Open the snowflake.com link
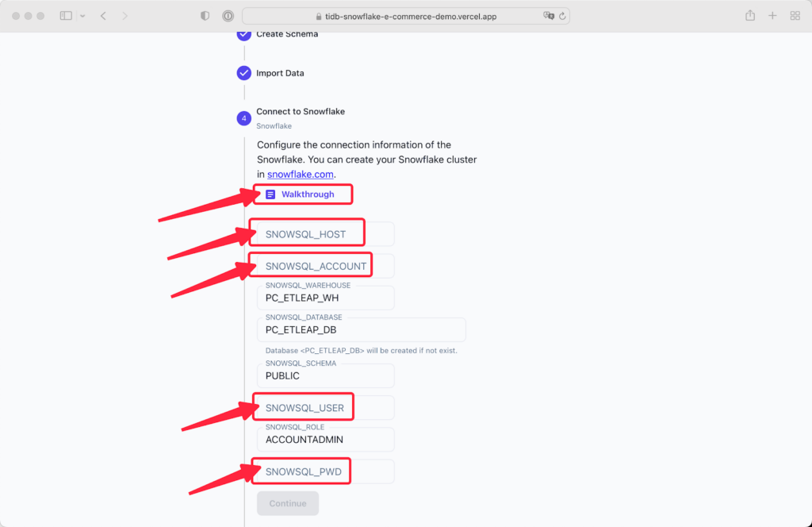This screenshot has width=812, height=527. [301, 174]
